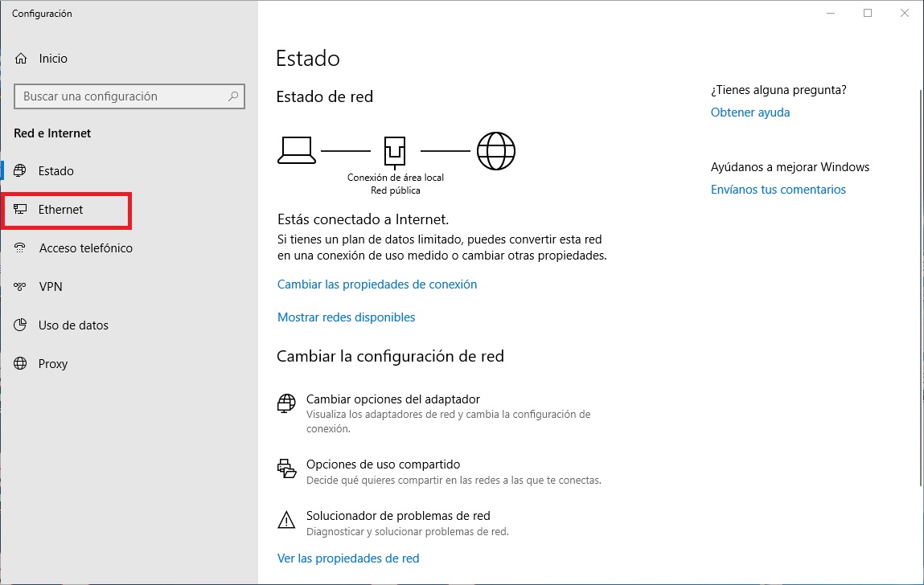Click the Proxy globe icon

(x=20, y=363)
